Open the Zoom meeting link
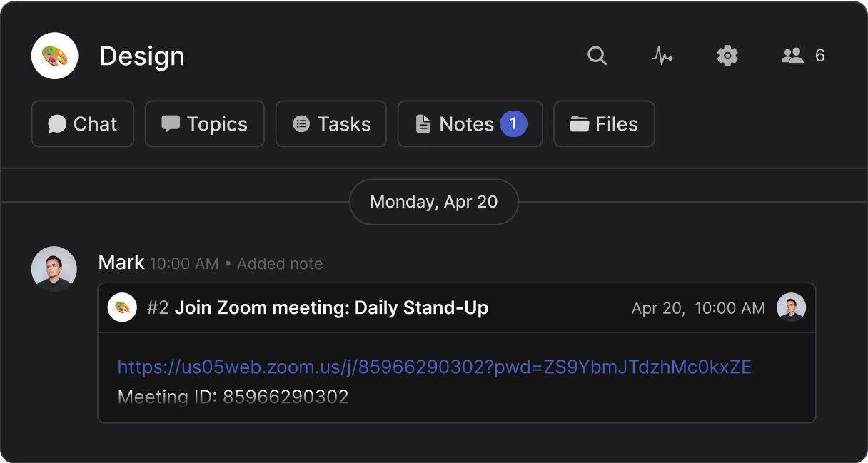868x463 pixels. pos(434,367)
